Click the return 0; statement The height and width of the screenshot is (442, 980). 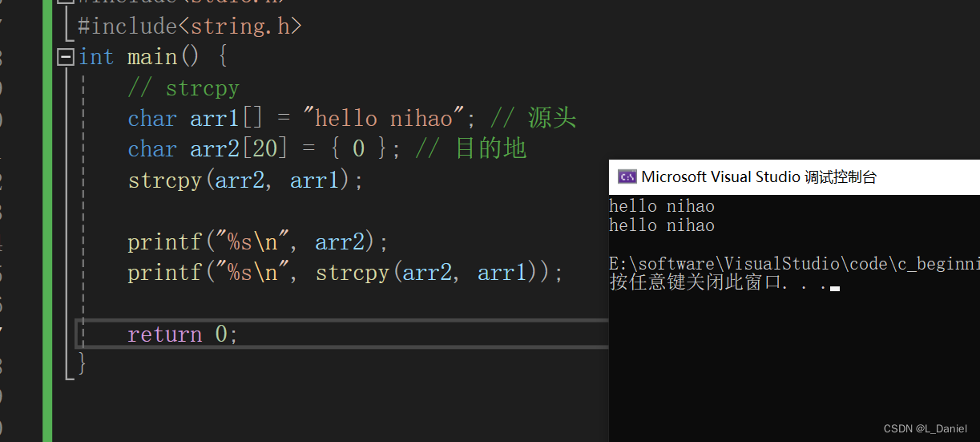click(183, 335)
